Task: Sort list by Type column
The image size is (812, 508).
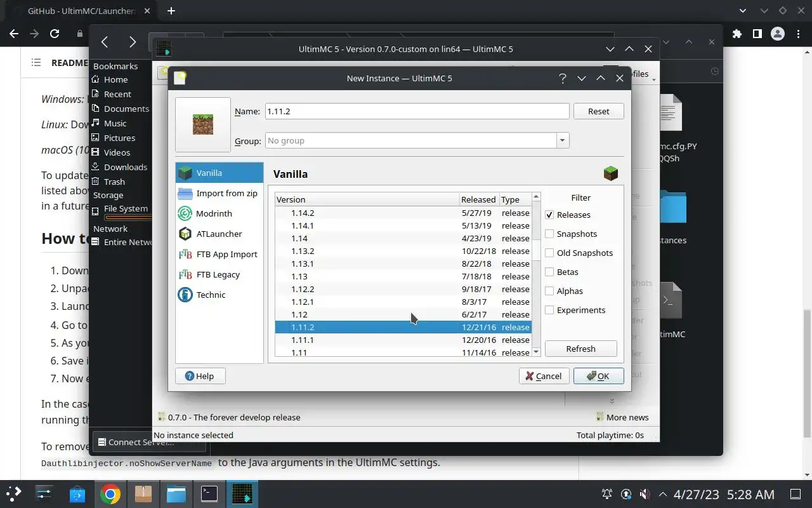Action: (x=515, y=199)
